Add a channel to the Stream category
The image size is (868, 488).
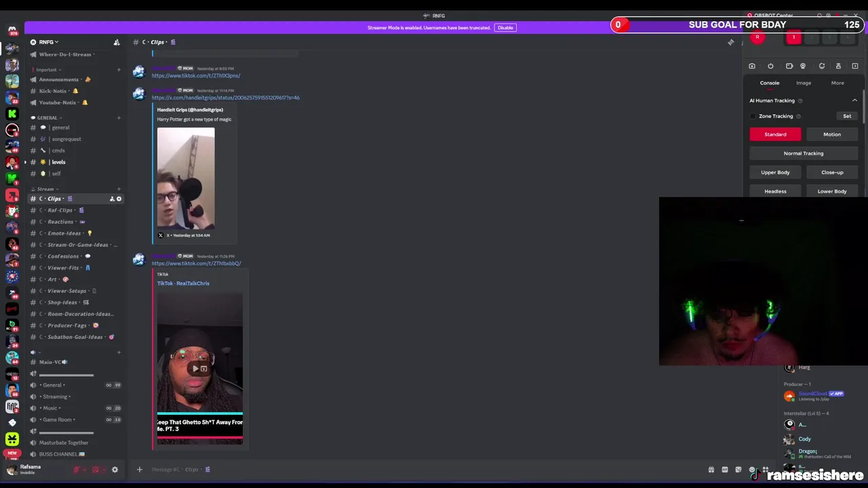click(x=119, y=189)
